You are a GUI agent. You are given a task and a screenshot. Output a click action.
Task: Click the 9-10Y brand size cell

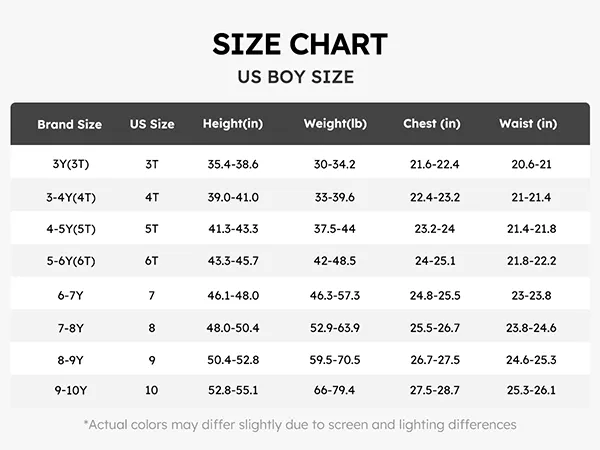pos(70,391)
